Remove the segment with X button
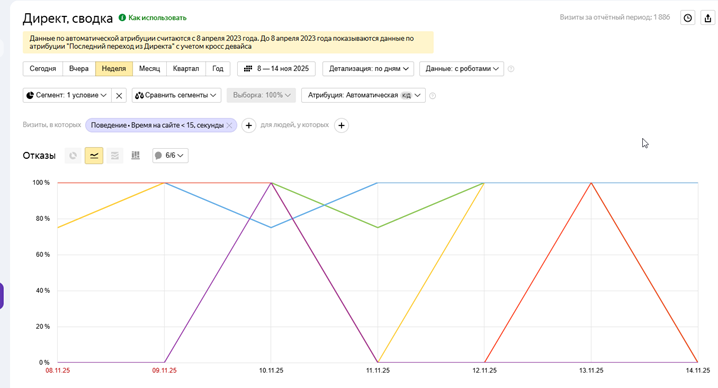This screenshot has height=388, width=718. pos(119,95)
